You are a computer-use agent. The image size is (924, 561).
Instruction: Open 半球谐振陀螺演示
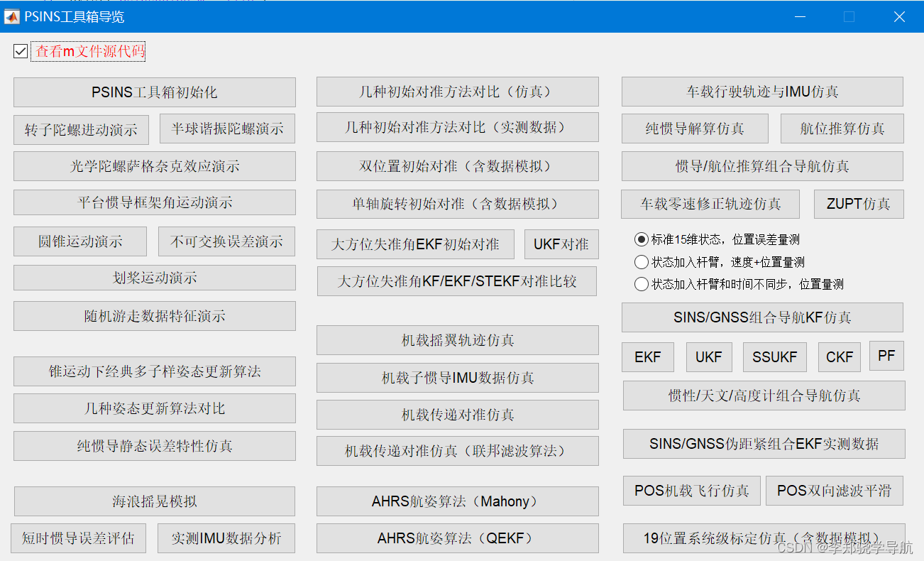pos(227,129)
